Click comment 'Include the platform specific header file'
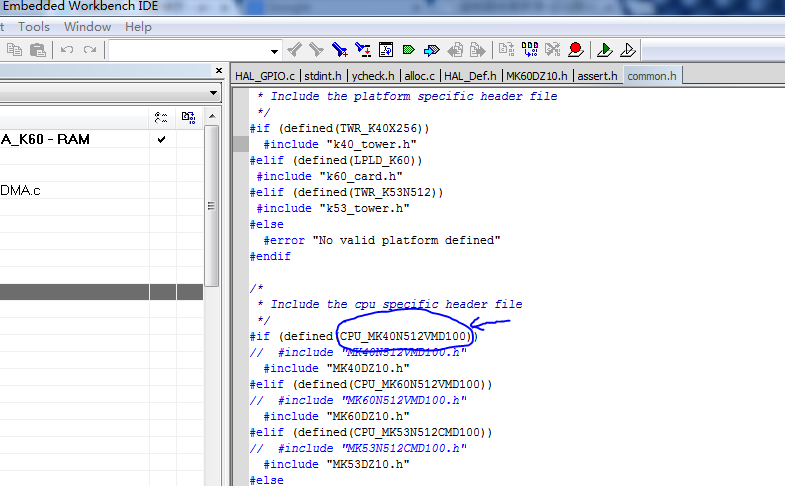The width and height of the screenshot is (785, 486). point(414,96)
